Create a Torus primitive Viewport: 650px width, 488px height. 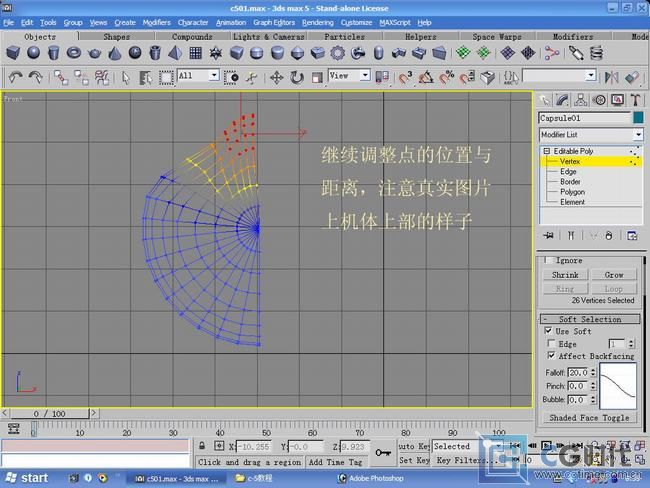[x=74, y=53]
